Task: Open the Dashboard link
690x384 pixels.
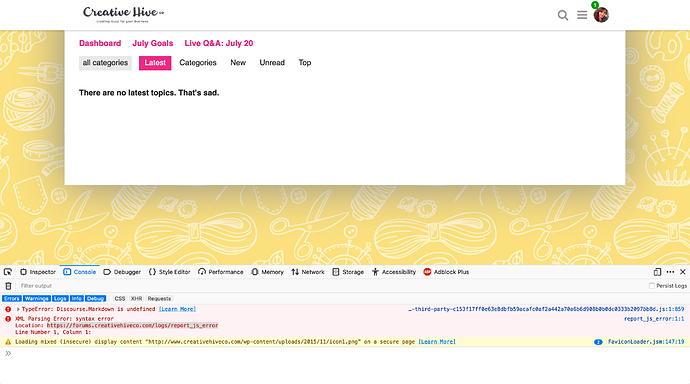Action: coord(100,43)
